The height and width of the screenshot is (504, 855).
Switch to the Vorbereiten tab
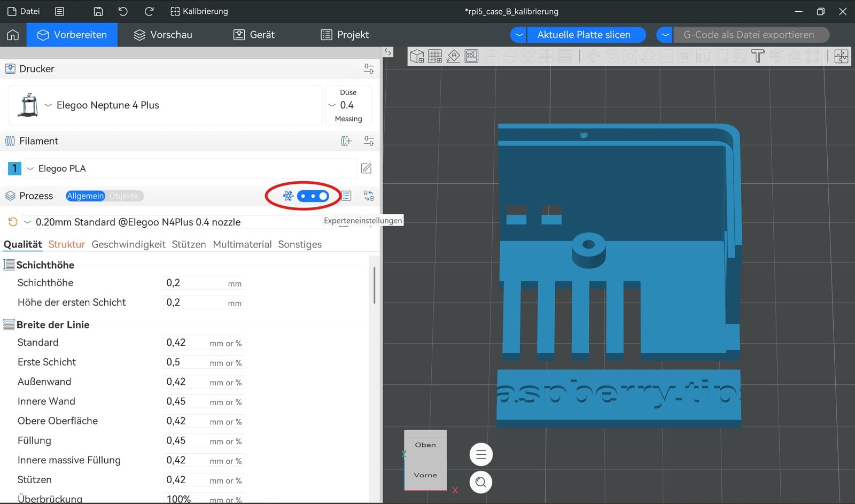[72, 35]
